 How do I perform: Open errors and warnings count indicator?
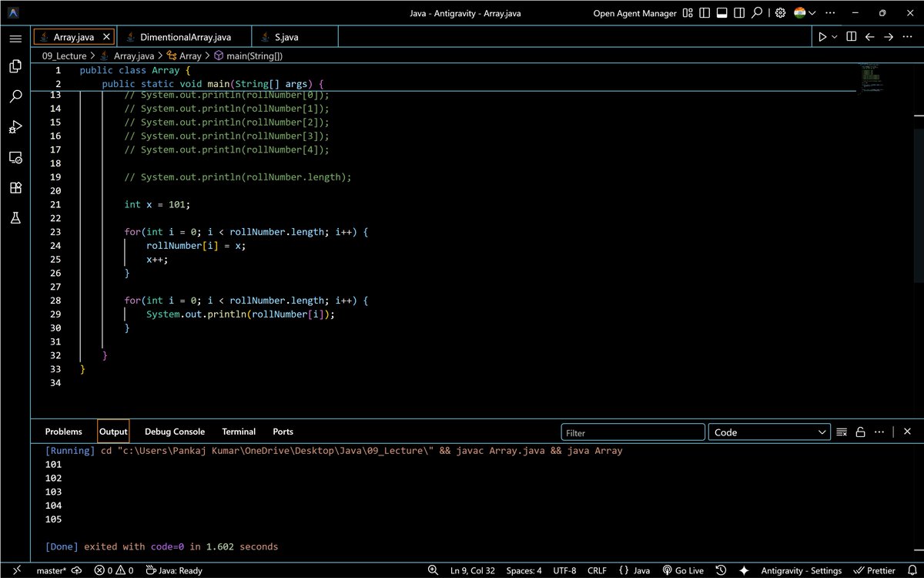pos(114,570)
